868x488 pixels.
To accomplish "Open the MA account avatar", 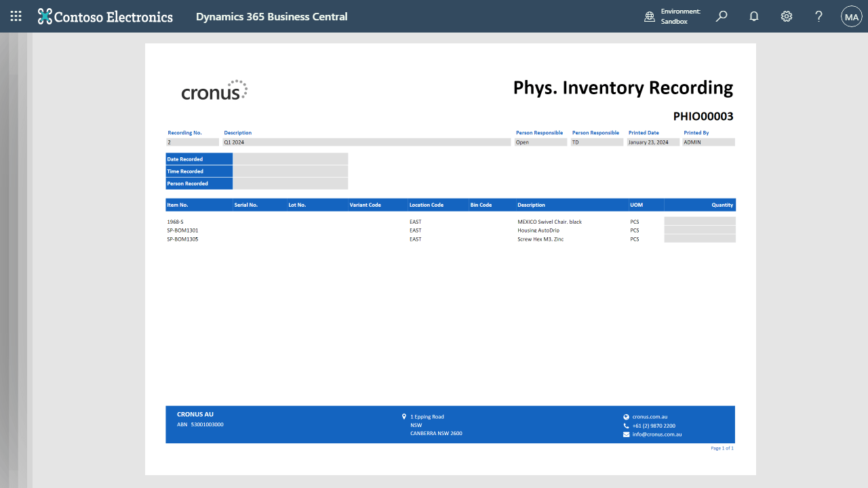I will coord(852,16).
